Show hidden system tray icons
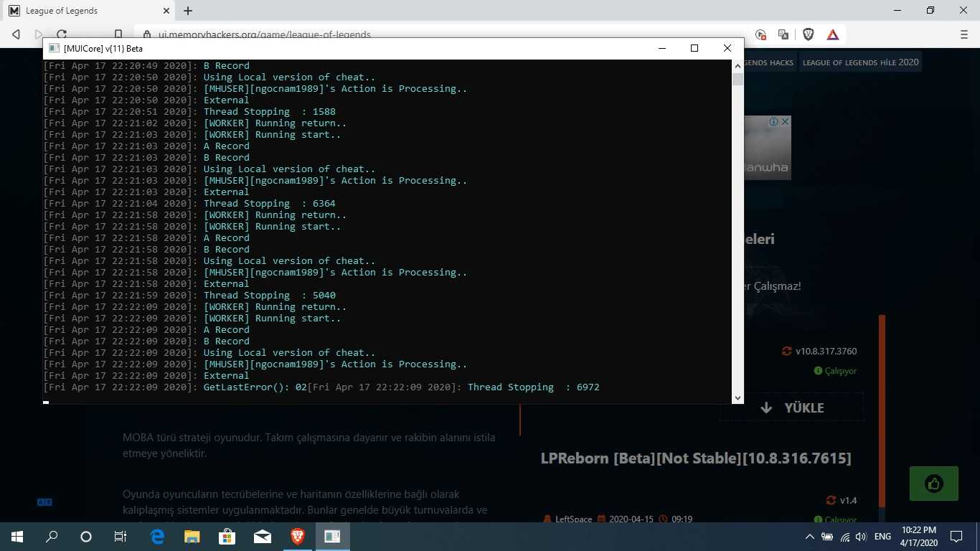 pyautogui.click(x=810, y=537)
